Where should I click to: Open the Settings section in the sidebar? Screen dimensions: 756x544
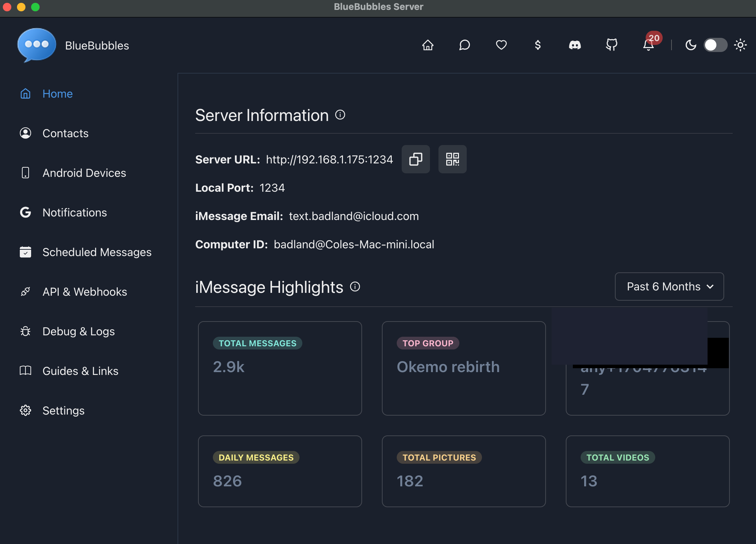pyautogui.click(x=64, y=411)
